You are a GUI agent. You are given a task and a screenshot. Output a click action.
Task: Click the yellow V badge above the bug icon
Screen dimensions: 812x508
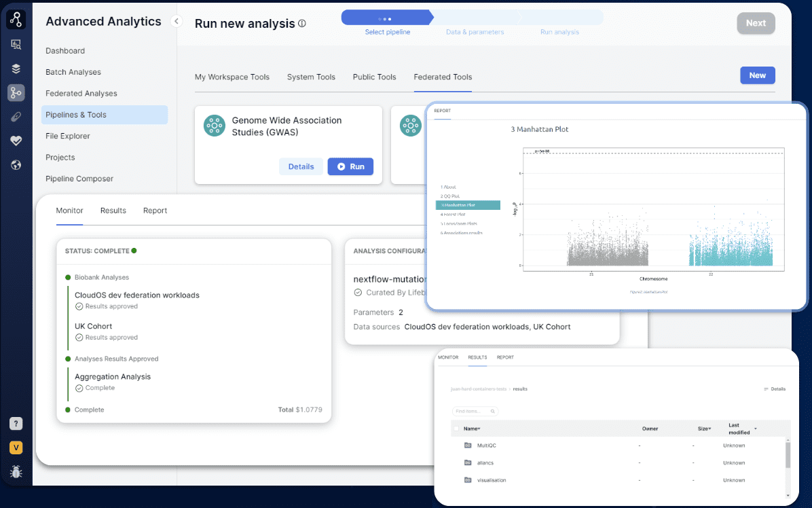point(16,448)
